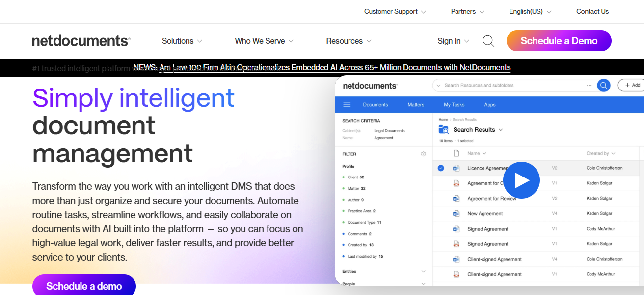The image size is (644, 295).
Task: Sort by the Created by column header
Action: click(x=601, y=153)
